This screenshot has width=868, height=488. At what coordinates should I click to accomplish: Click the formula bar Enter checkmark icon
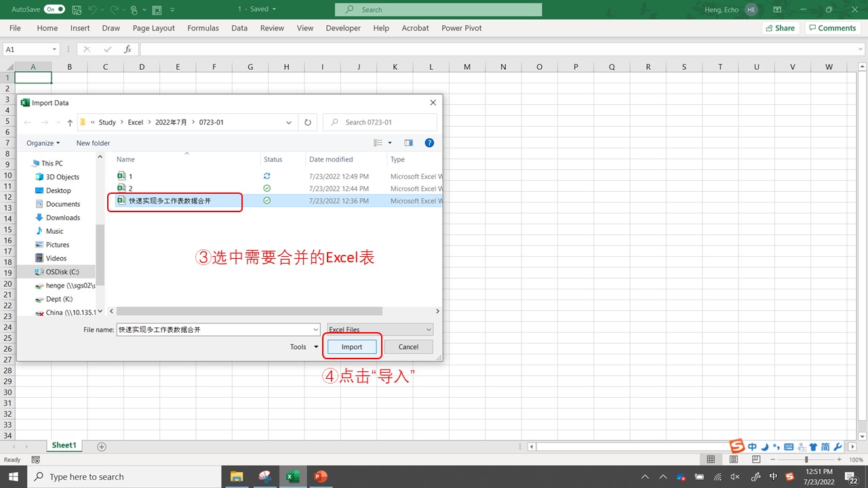coord(107,49)
